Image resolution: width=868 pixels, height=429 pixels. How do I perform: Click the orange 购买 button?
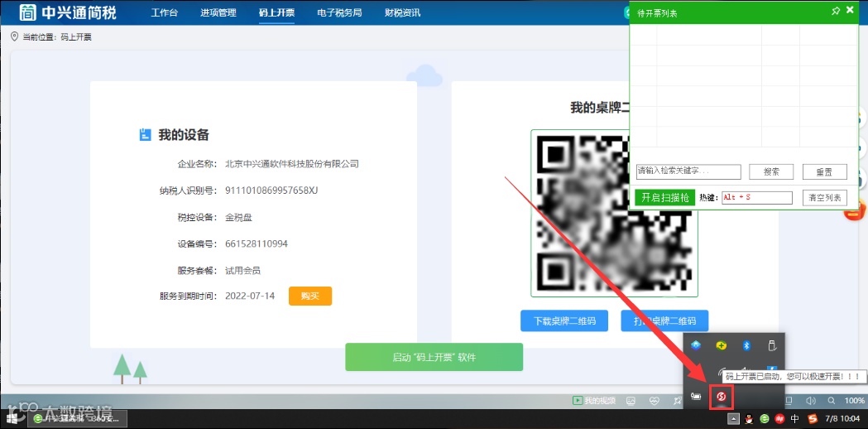coord(310,296)
